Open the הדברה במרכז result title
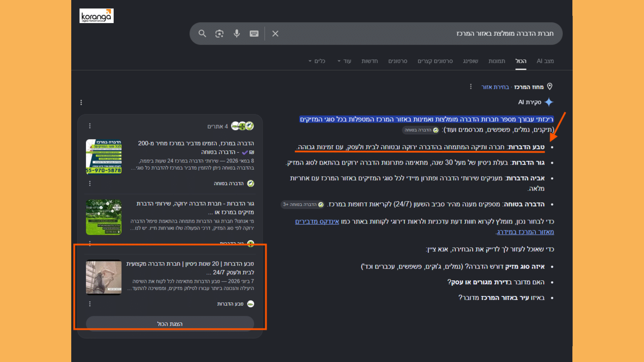This screenshot has height=362, width=644. pos(196,147)
